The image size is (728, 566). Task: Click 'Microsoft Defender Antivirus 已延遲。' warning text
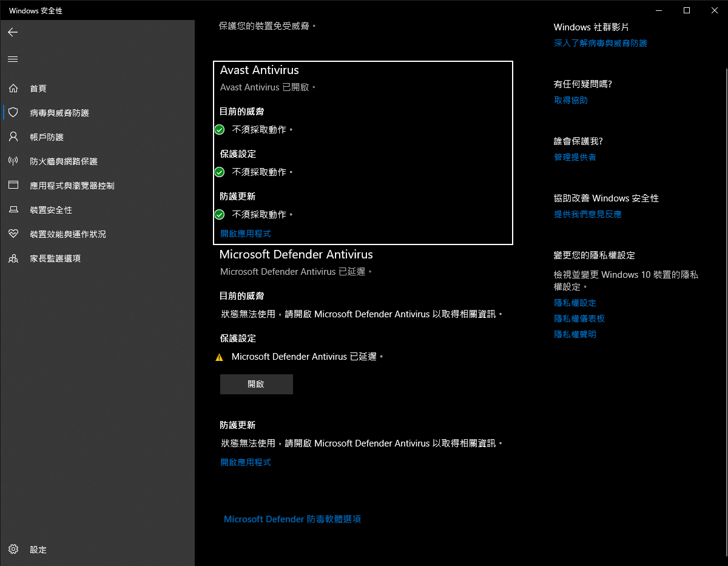tap(308, 357)
